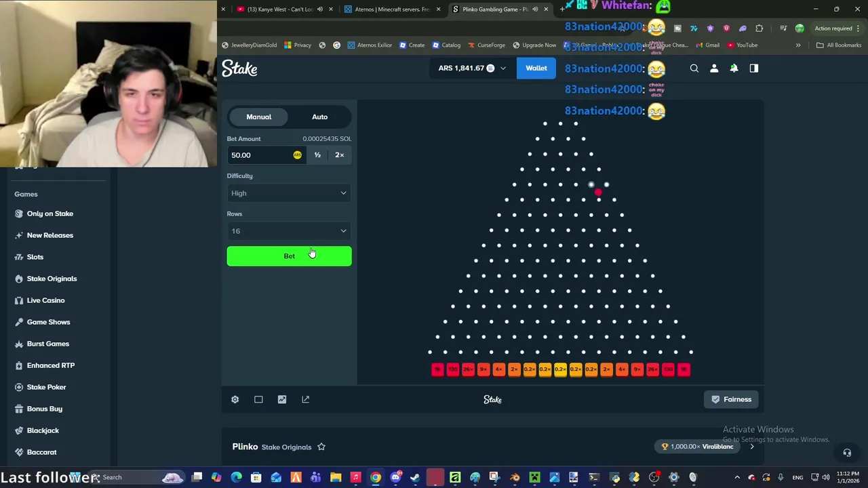The width and height of the screenshot is (868, 488).
Task: Open the live support headset icon
Action: pos(847,453)
